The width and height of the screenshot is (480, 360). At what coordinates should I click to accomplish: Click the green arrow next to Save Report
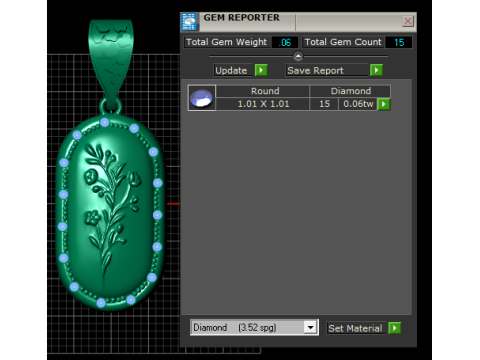376,70
